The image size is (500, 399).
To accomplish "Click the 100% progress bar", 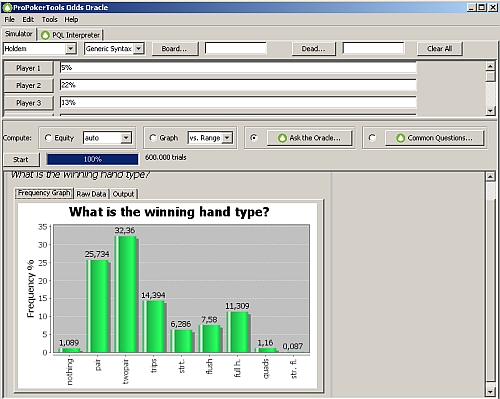I will 92,159.
